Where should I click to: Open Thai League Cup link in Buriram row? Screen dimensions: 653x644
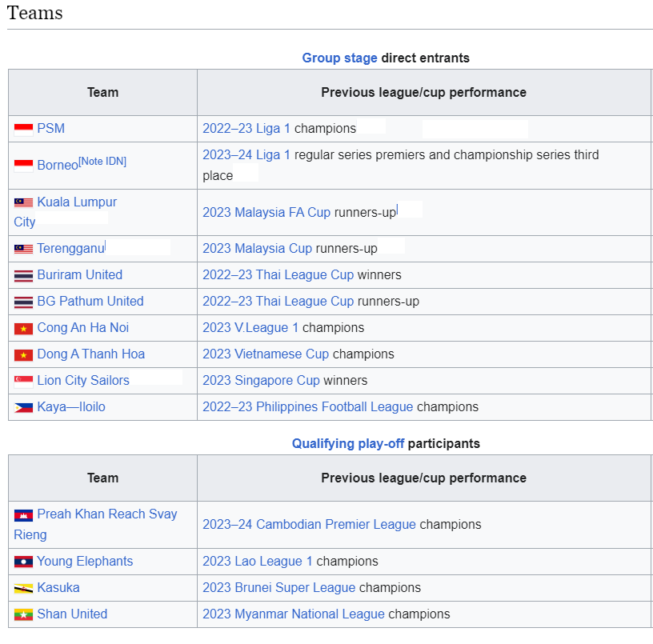[278, 274]
